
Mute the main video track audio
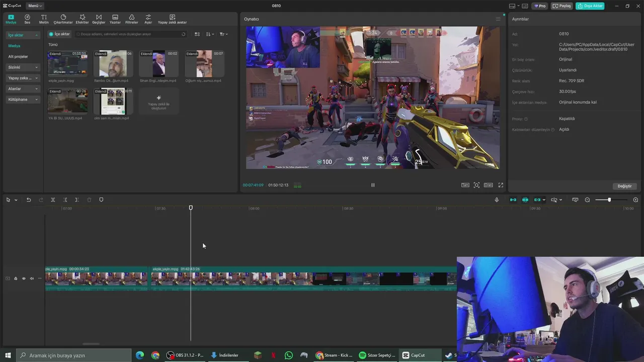coord(32,279)
